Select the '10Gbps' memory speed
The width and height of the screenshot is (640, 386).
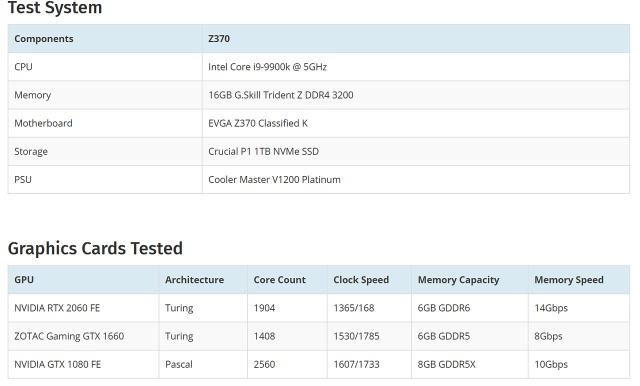[551, 364]
